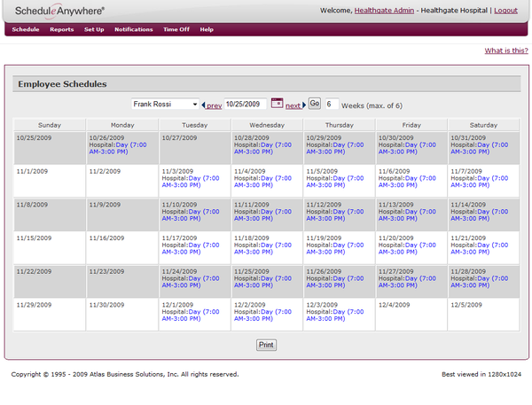Open the Time Off menu
Image resolution: width=532 pixels, height=405 pixels.
tap(176, 29)
